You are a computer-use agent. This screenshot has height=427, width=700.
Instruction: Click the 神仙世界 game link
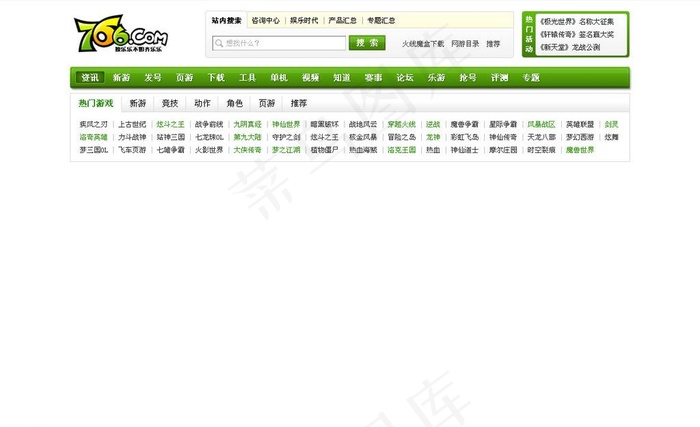click(x=286, y=124)
